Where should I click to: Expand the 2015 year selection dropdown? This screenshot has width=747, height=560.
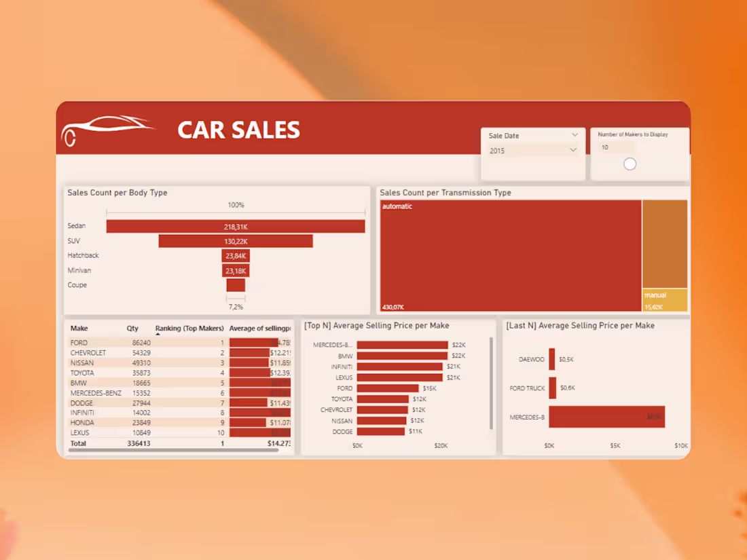(x=574, y=150)
